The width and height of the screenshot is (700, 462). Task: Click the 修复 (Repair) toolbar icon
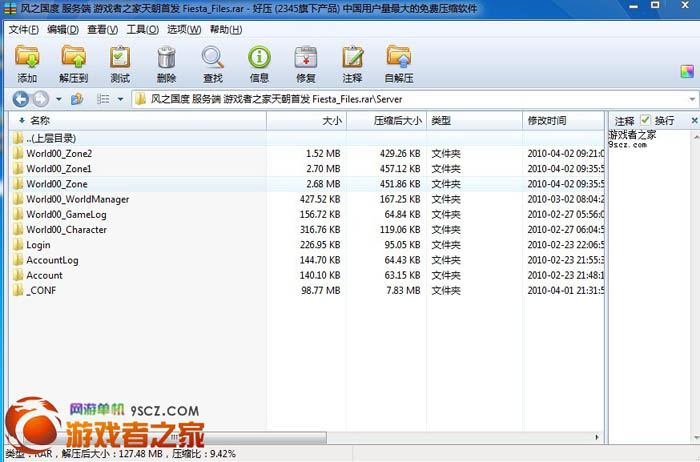point(306,62)
